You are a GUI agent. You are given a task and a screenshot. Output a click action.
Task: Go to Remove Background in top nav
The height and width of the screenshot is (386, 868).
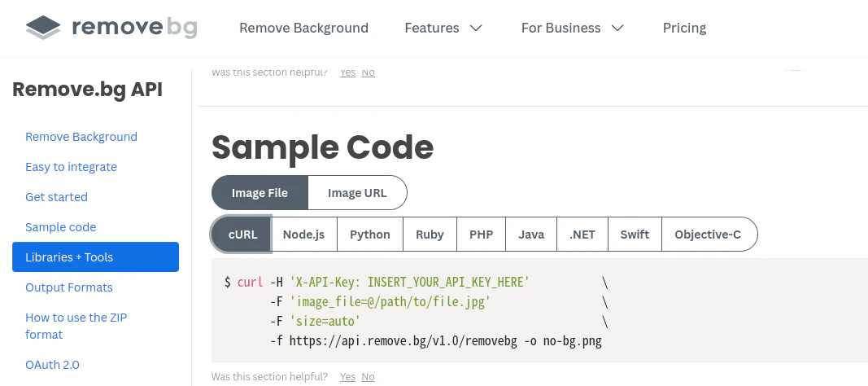(x=303, y=28)
